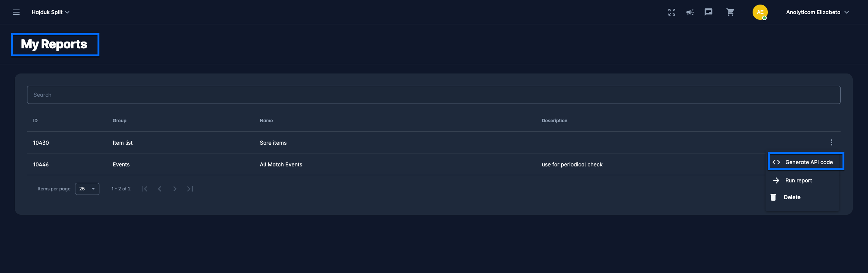Open the announcements megaphone icon

[x=690, y=12]
